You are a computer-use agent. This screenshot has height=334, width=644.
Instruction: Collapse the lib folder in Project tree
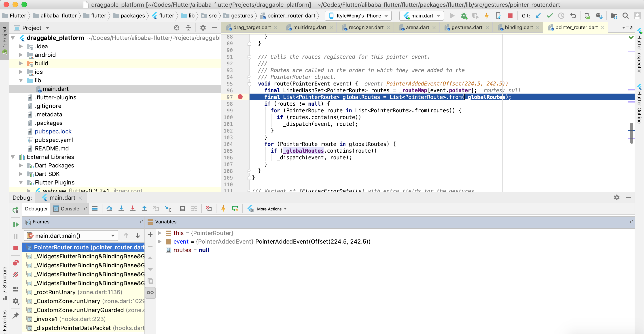21,80
